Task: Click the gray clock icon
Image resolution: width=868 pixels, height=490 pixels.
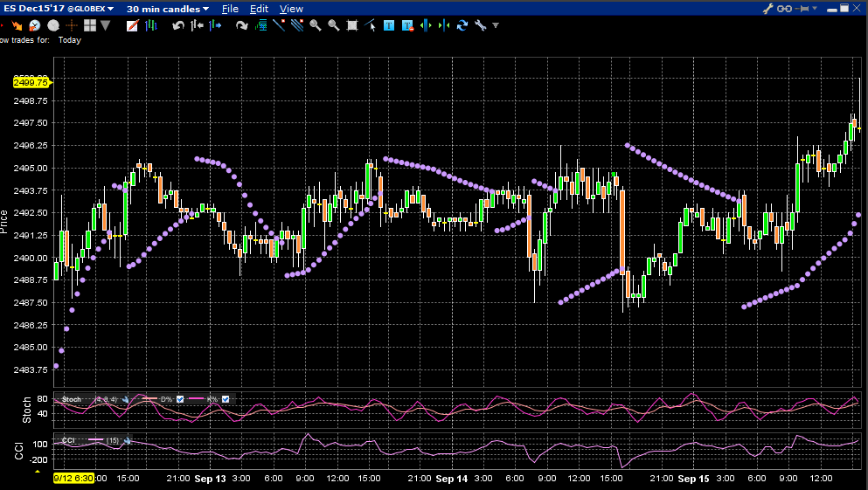Action: pos(53,25)
